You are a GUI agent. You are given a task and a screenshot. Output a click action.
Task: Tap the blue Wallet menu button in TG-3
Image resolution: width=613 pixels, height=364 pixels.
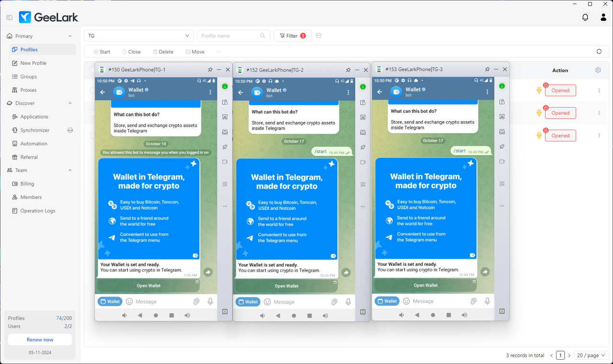point(386,301)
